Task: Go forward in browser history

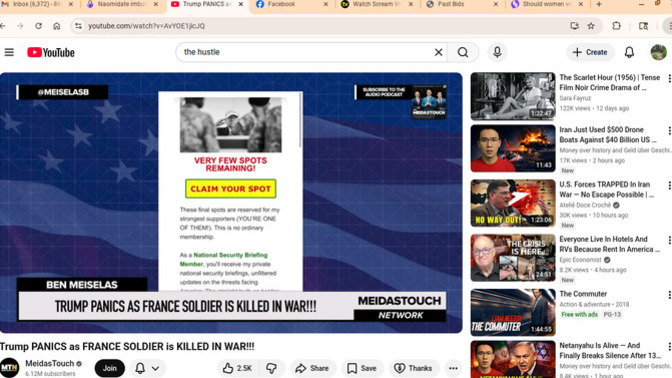Action: 20,26
